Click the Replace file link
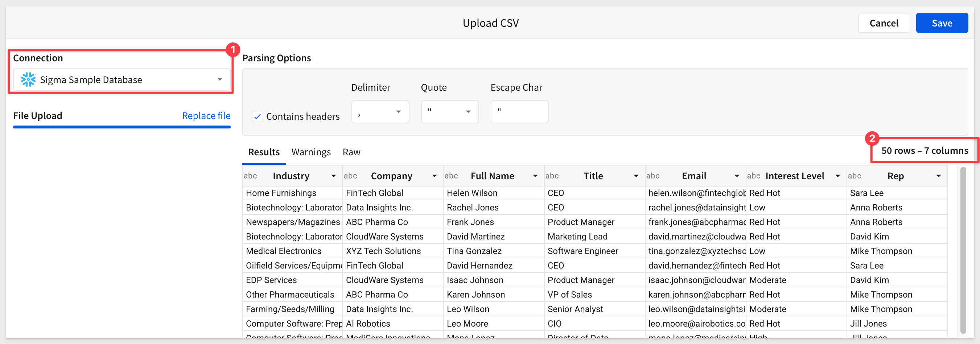 point(206,116)
